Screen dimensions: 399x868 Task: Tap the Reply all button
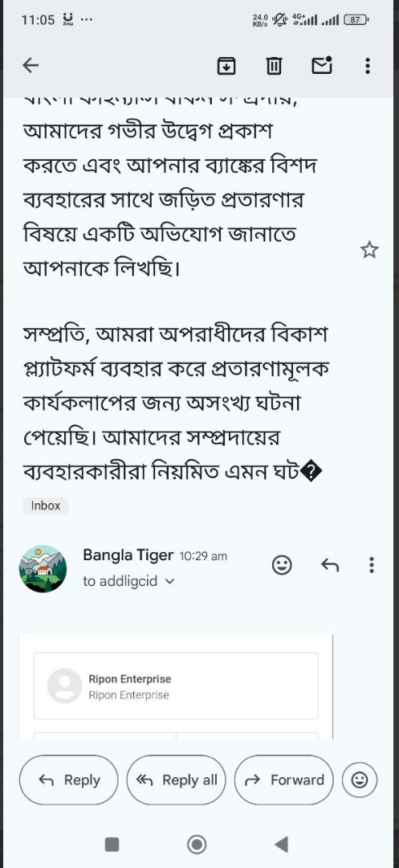(177, 780)
